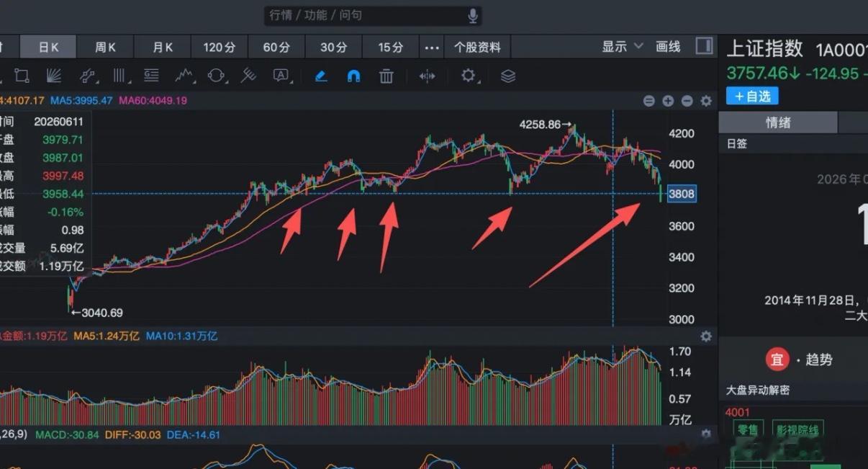Select the vertical period lines tool
The width and height of the screenshot is (868, 469).
[119, 76]
